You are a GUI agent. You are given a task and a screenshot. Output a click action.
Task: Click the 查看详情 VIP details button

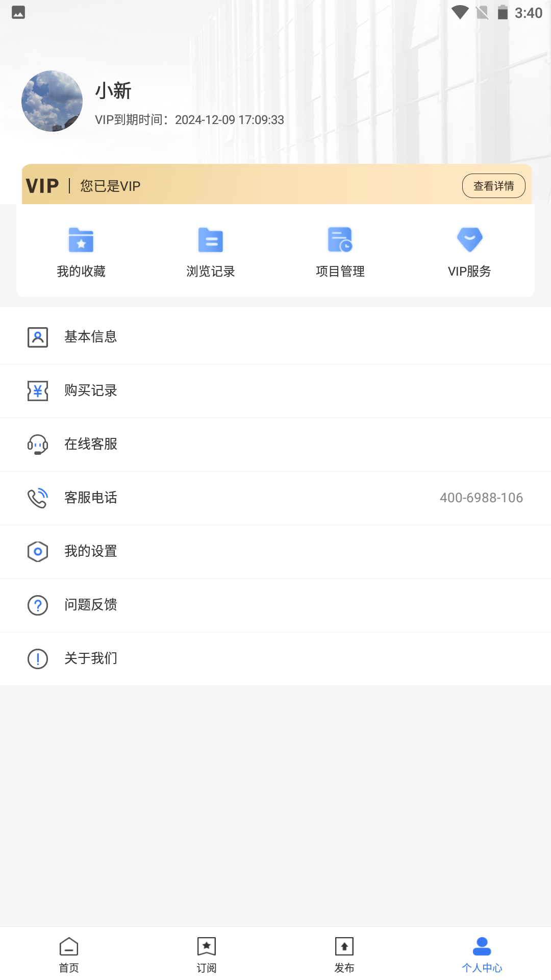coord(493,186)
